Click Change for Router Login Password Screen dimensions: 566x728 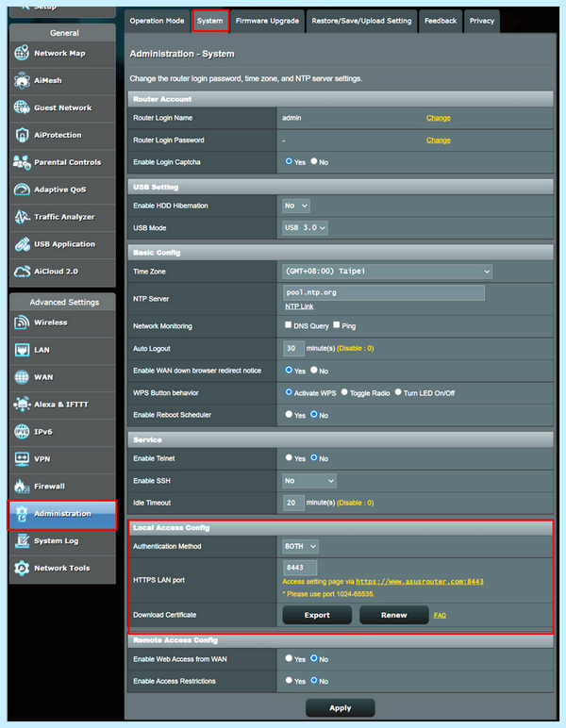coord(439,141)
